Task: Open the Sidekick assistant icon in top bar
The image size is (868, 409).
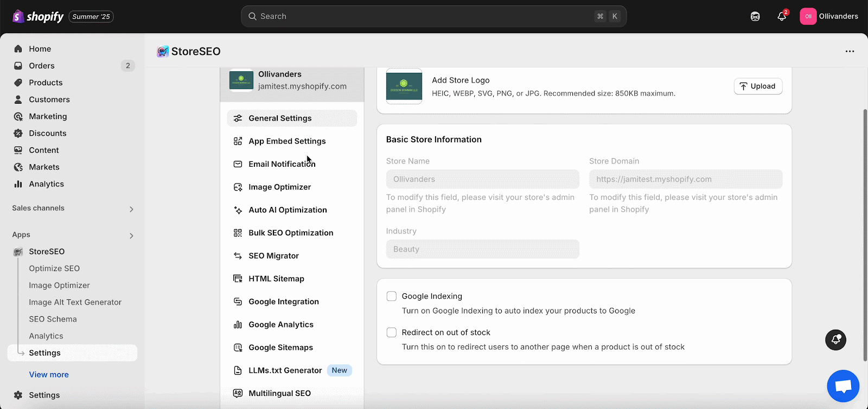Action: tap(755, 16)
